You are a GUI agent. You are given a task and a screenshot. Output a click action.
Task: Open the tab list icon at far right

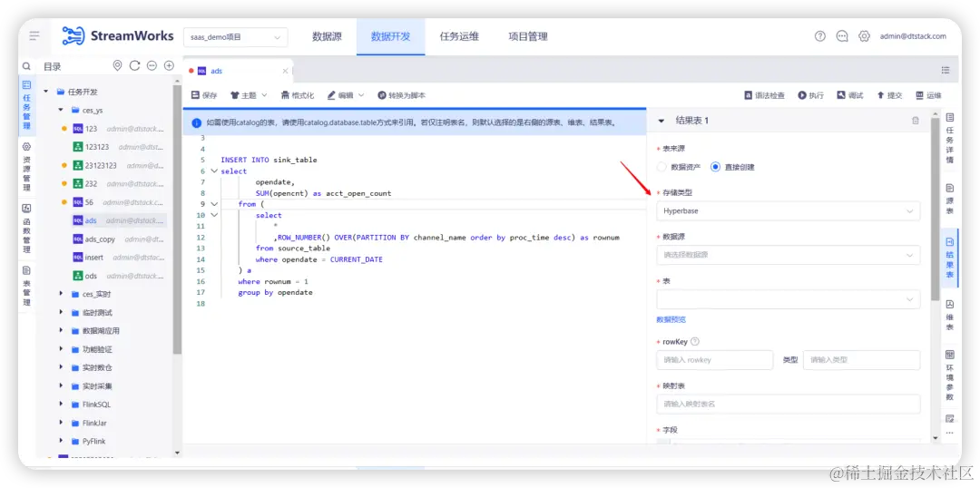(946, 70)
